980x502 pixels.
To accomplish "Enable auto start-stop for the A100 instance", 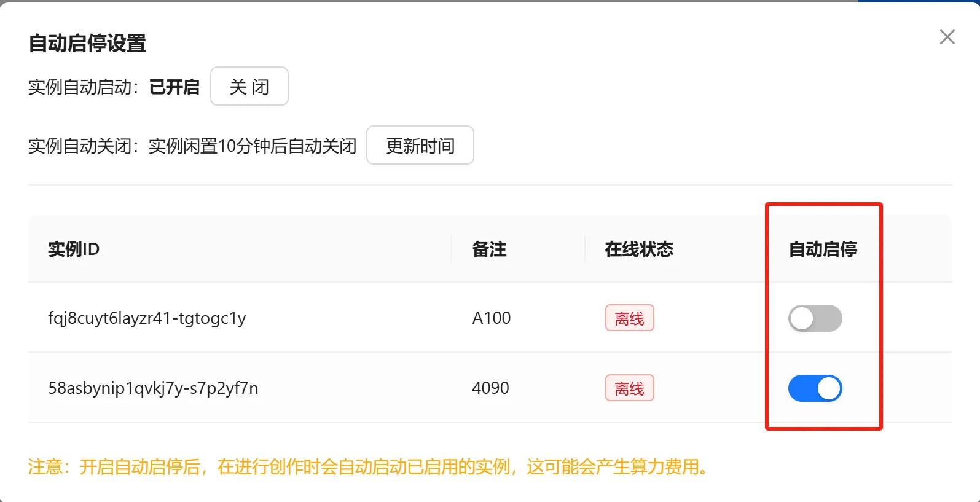I will [x=815, y=318].
